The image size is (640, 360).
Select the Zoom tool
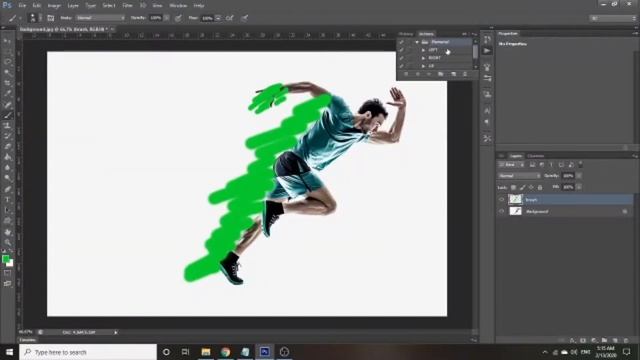(7, 242)
